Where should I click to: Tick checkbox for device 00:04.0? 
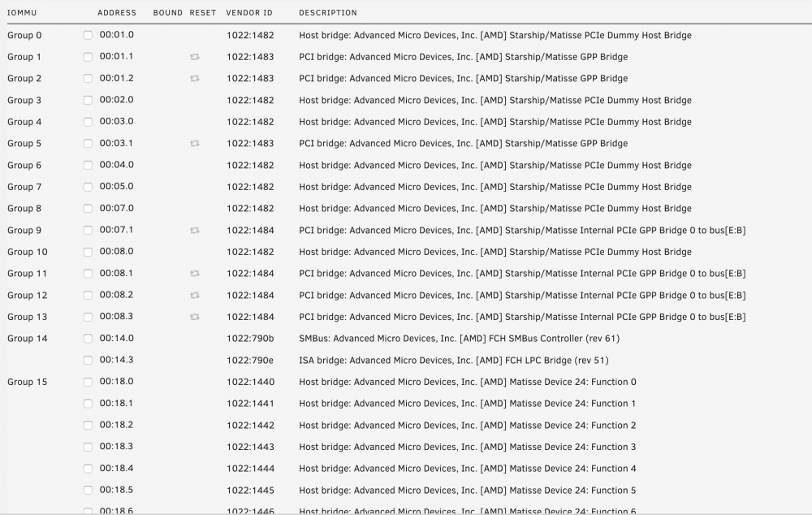tap(88, 165)
